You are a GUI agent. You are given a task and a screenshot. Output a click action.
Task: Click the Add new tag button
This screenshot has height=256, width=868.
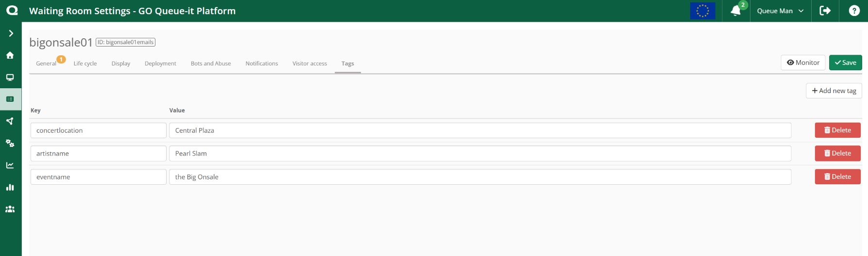pos(834,91)
